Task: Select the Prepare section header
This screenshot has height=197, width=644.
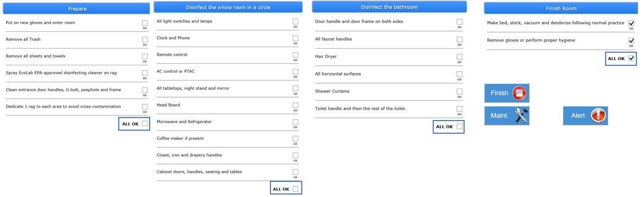Action: [77, 9]
